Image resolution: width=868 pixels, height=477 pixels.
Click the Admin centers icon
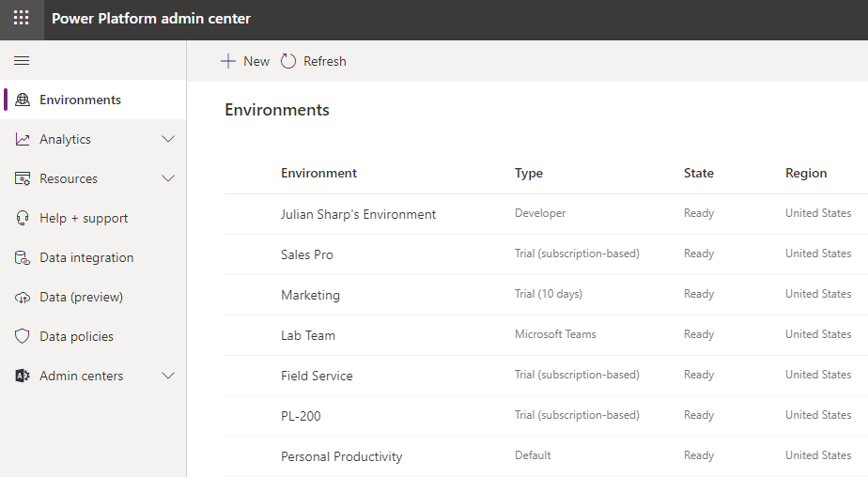coord(23,376)
